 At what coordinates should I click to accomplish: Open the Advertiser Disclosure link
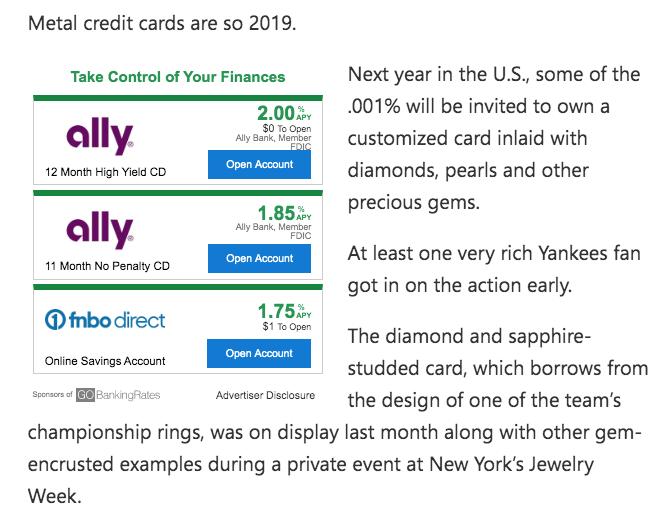(x=265, y=395)
